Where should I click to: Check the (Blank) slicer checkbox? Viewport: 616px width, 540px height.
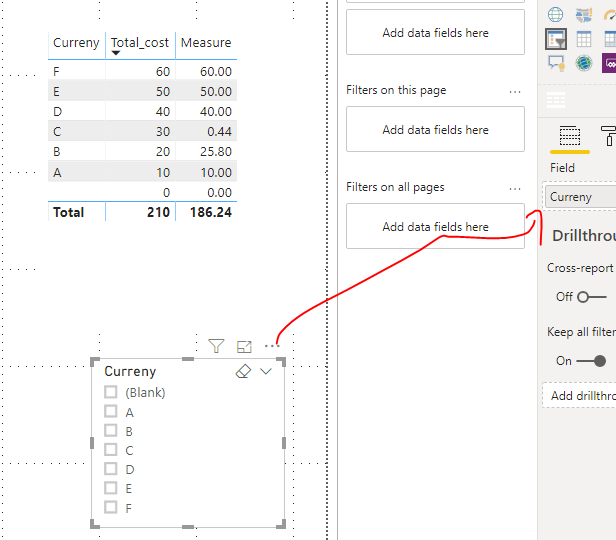111,392
